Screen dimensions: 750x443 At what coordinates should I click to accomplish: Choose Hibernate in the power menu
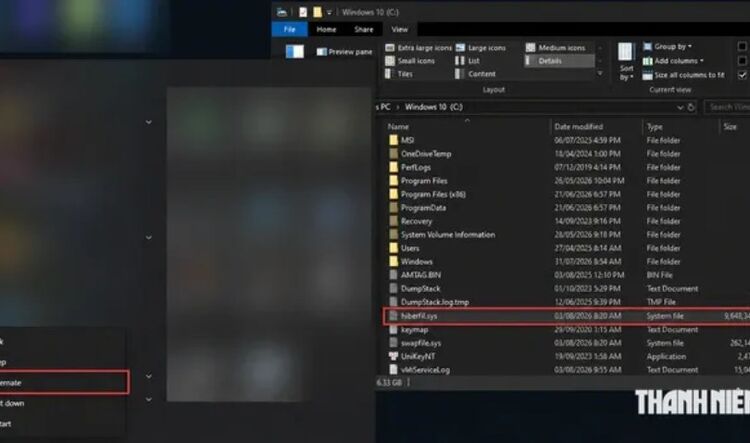64,382
